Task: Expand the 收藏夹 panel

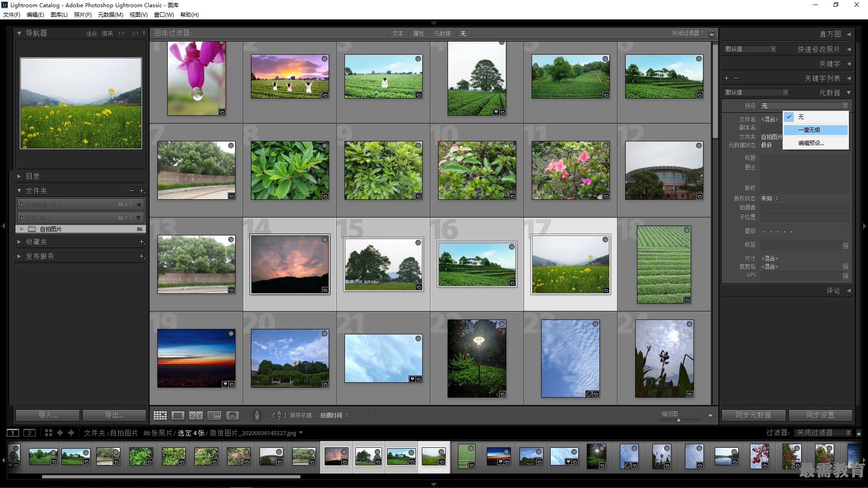Action: pos(19,242)
